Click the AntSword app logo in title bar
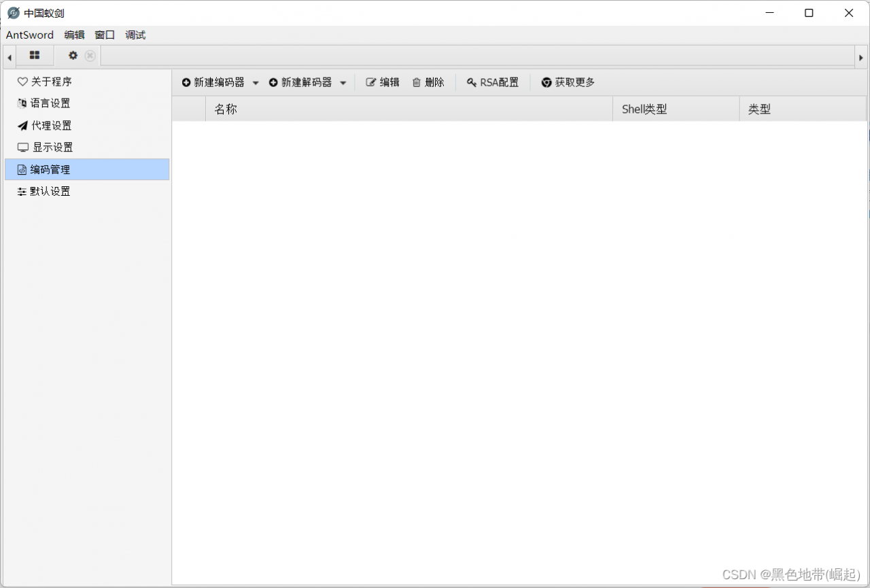Screen dimensions: 870x588 pyautogui.click(x=13, y=13)
